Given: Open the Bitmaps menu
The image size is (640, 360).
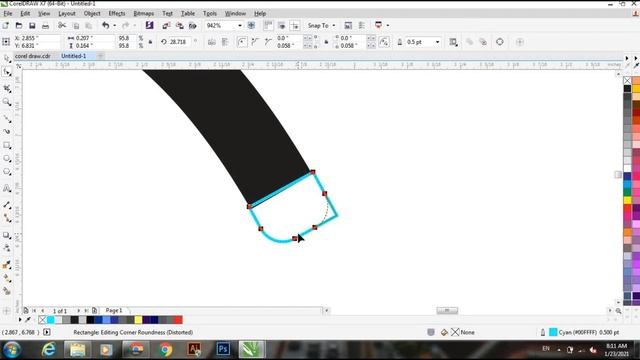Looking at the screenshot, I should (x=144, y=13).
